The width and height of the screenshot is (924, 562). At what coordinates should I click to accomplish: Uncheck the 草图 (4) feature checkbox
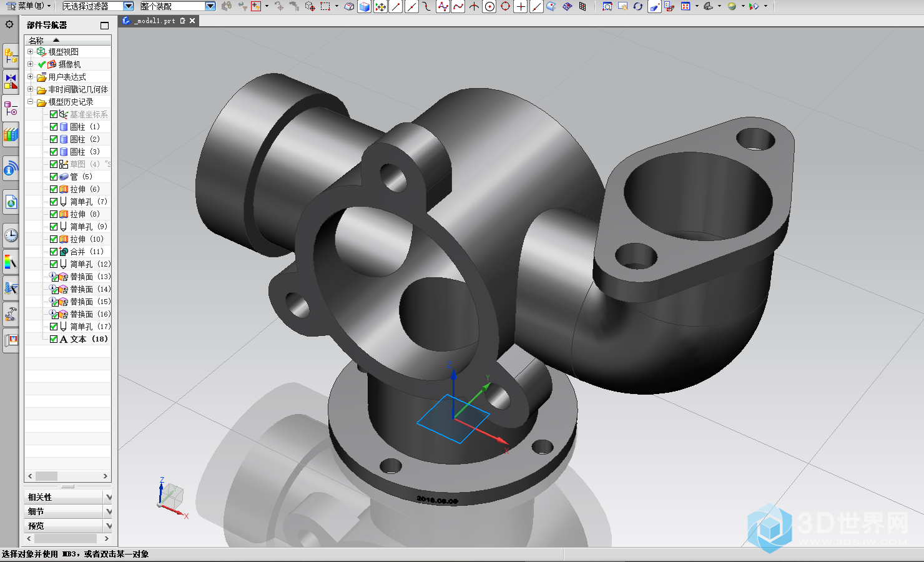coord(54,164)
